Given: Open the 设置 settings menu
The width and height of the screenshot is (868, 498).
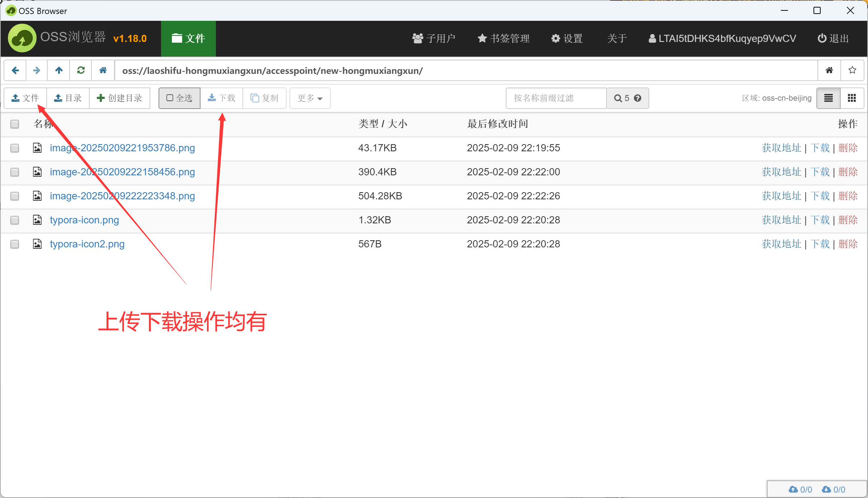Looking at the screenshot, I should point(567,38).
